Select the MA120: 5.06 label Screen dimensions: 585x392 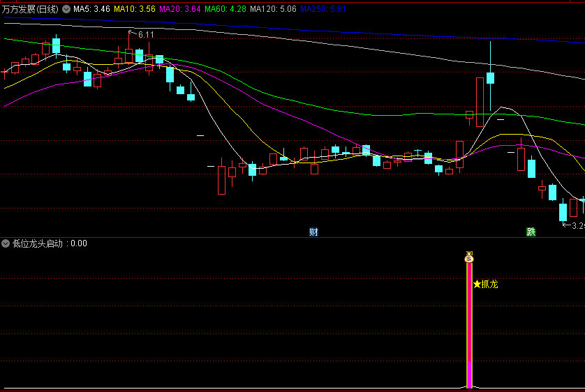pyautogui.click(x=273, y=9)
